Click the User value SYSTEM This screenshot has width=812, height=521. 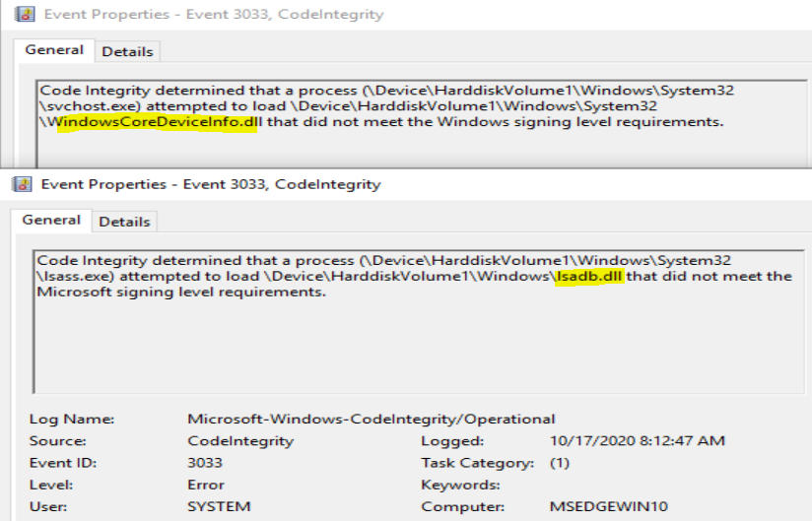(x=219, y=506)
